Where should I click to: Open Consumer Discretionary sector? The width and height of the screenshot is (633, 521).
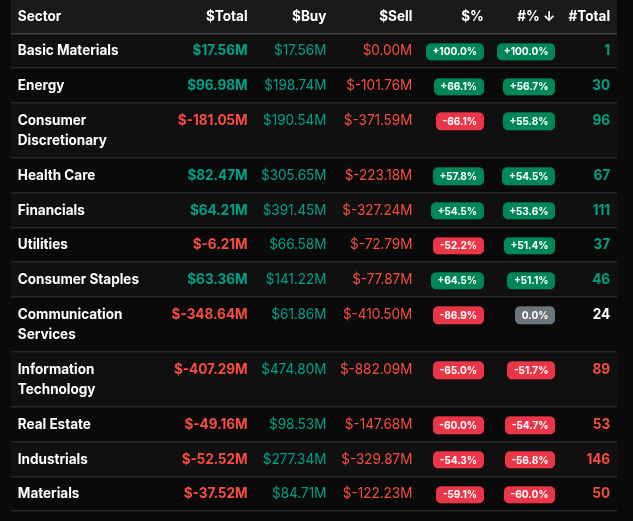coord(62,130)
